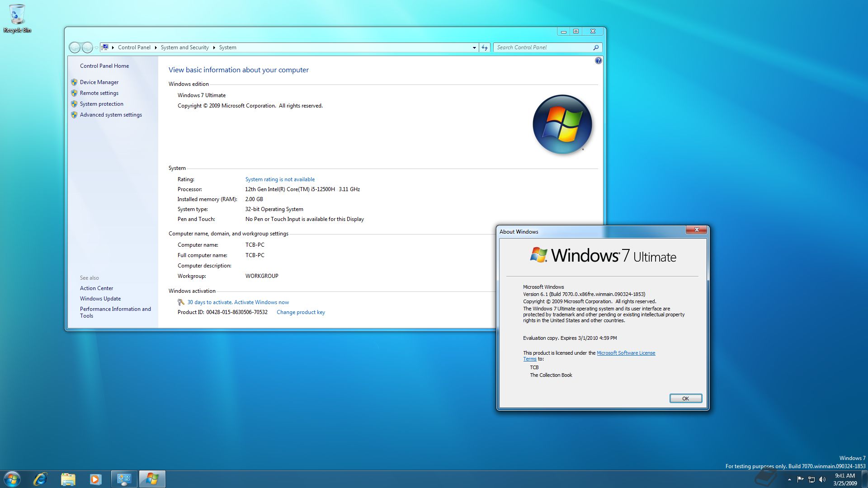This screenshot has height=488, width=868.
Task: Click 'Evaluation copy. Expires 3/1/2010' text
Action: [x=570, y=338]
